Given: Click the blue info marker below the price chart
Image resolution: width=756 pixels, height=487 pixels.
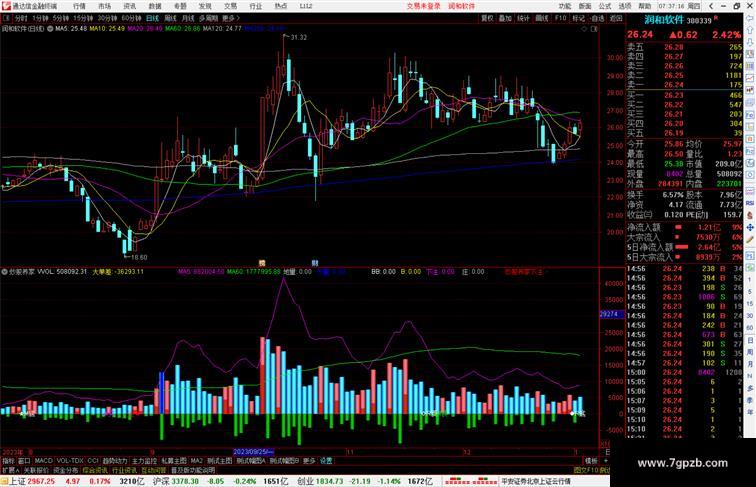Looking at the screenshot, I should [x=315, y=263].
